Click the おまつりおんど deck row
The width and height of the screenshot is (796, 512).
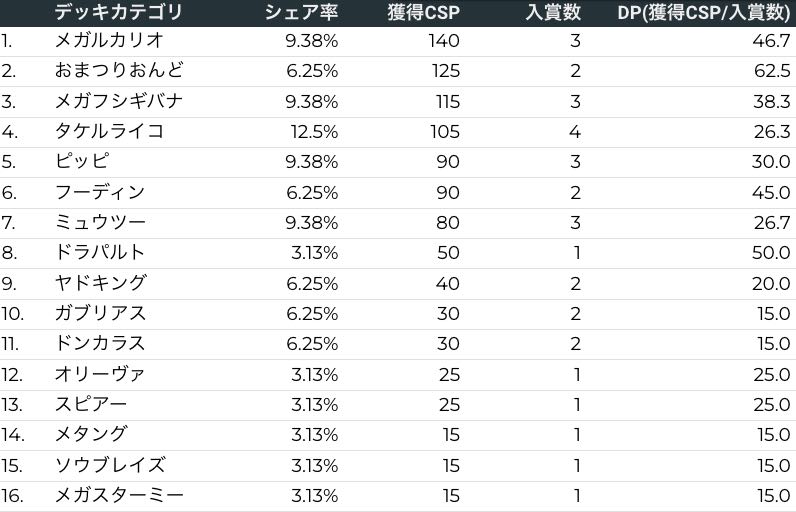(119, 71)
